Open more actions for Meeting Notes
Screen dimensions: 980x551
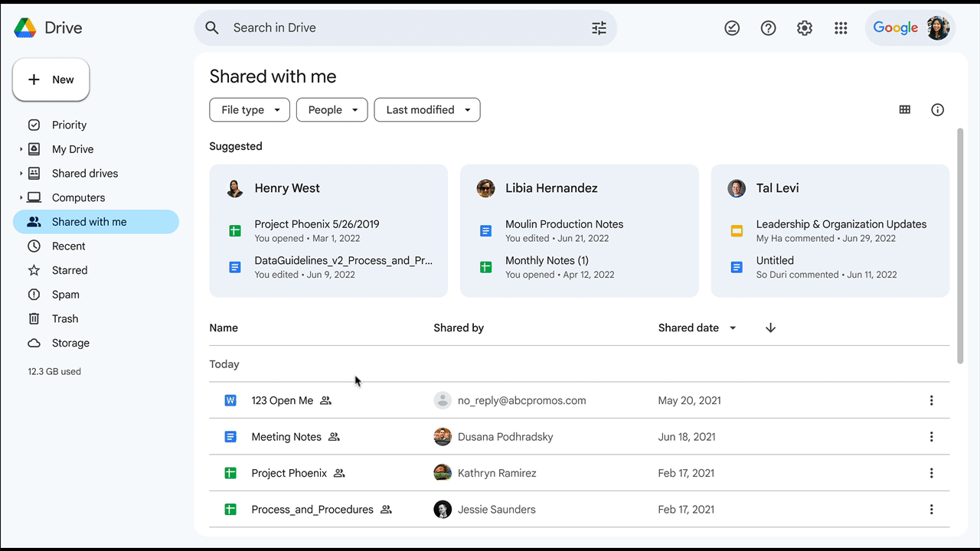[x=931, y=437]
